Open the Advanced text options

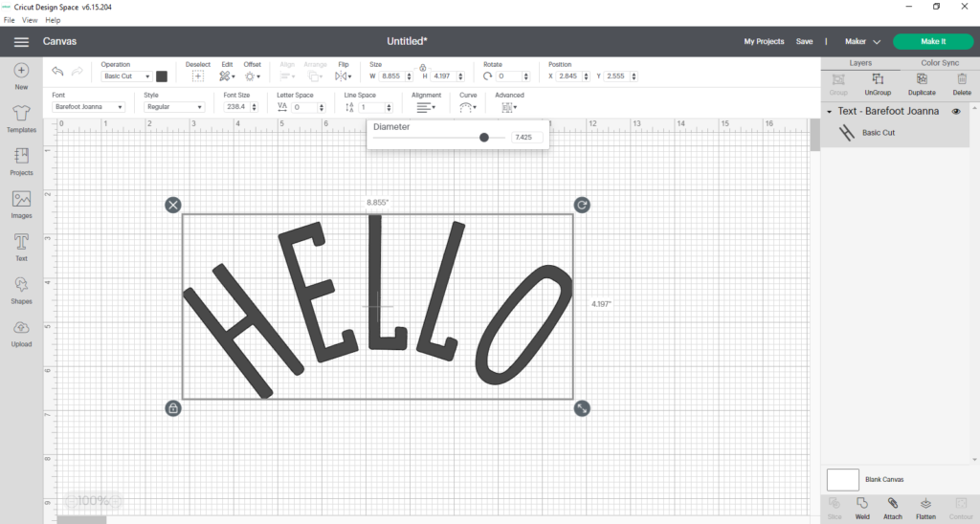(x=509, y=107)
